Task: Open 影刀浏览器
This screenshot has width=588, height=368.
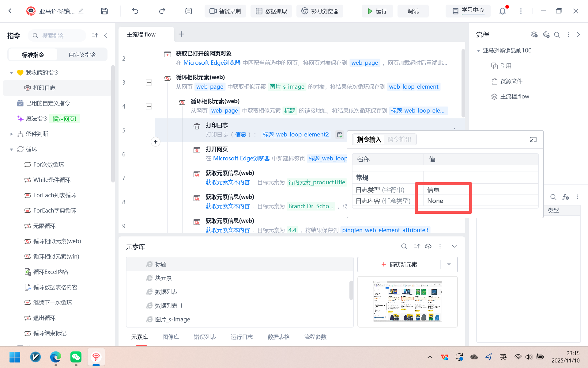Action: (x=320, y=11)
